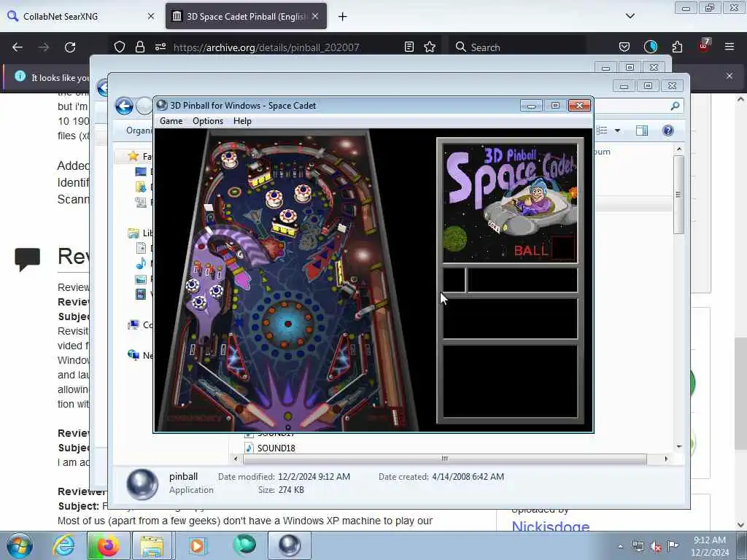Go back in Firefox
Screen dimensions: 747x560
tap(18, 47)
